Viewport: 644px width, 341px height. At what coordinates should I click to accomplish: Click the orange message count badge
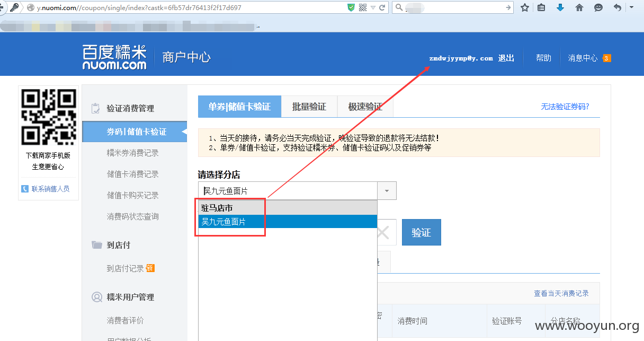point(607,58)
